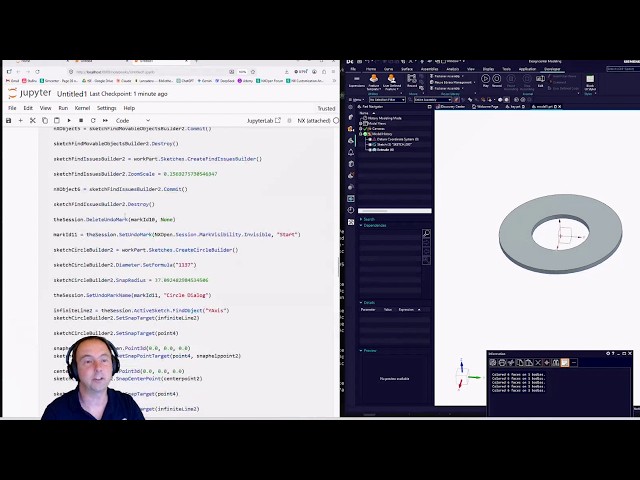640x480 pixels.
Task: Open the Expressions tool in NX ribbon
Action: point(357,81)
